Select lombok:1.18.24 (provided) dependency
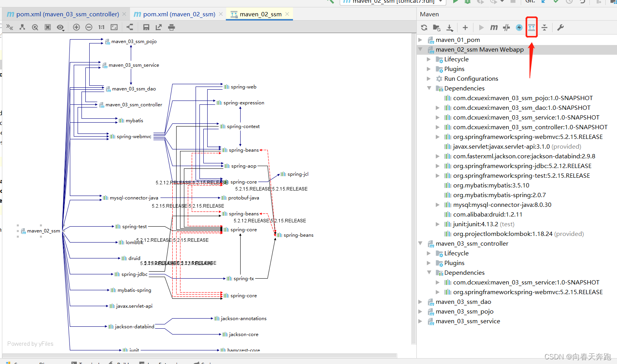617x364 pixels. pos(518,234)
